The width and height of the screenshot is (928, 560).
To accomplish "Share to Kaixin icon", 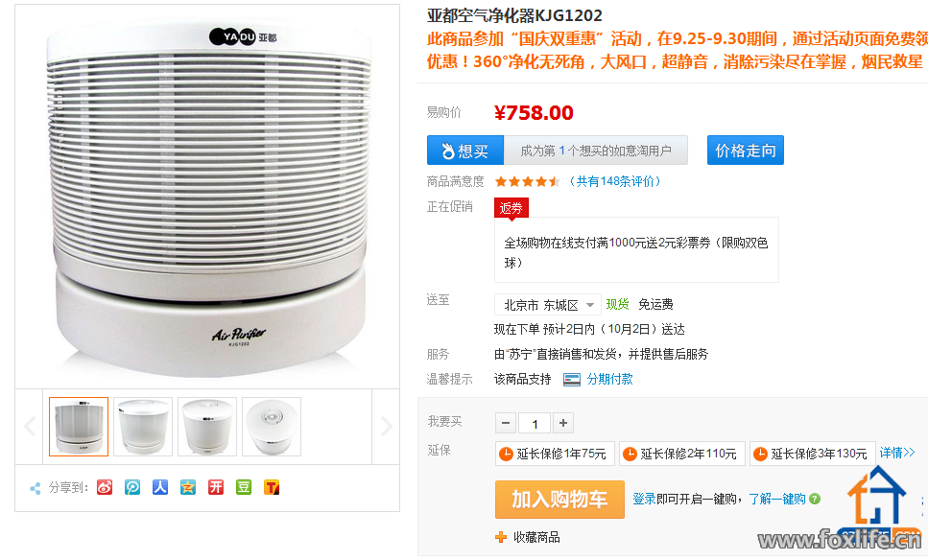I will (x=216, y=487).
